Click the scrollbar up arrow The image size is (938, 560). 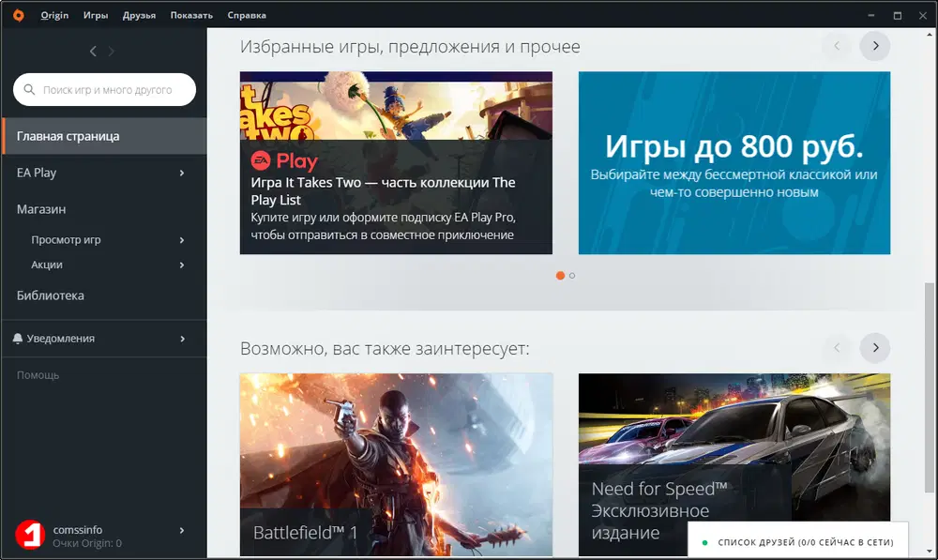(x=929, y=35)
